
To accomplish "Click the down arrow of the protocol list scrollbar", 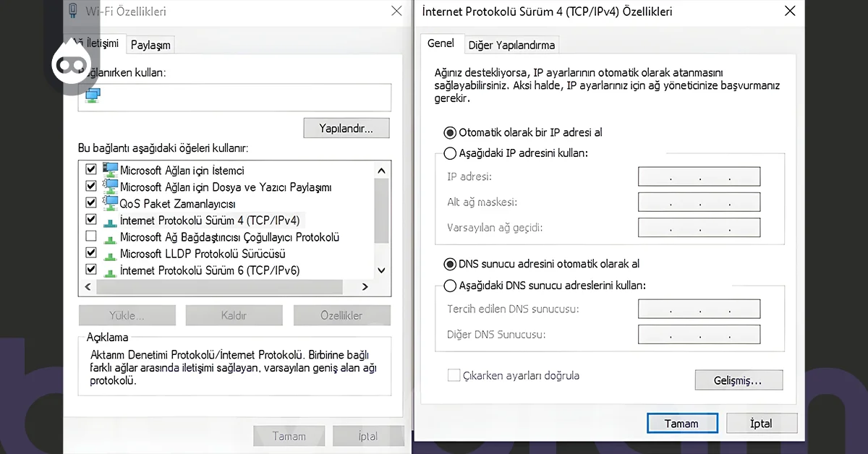I will 381,270.
